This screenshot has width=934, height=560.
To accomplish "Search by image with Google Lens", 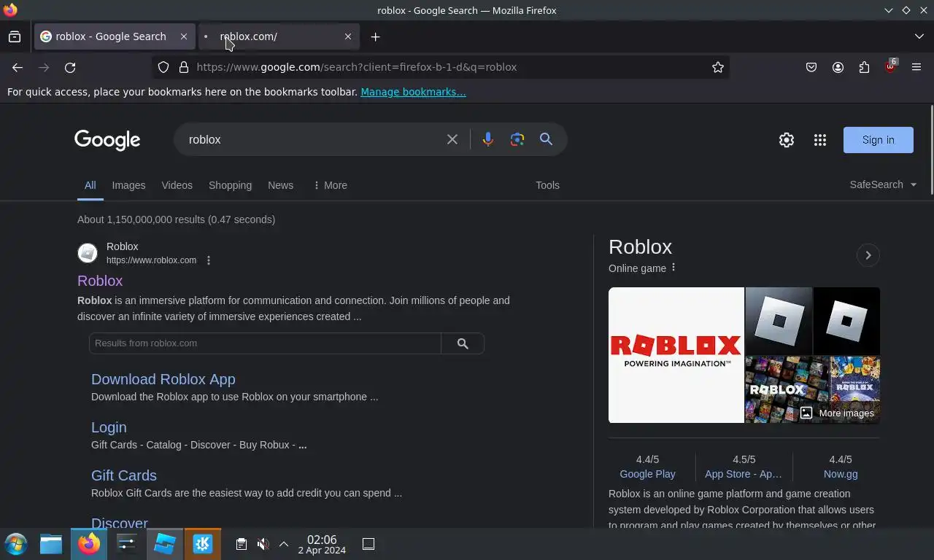I will coord(517,139).
